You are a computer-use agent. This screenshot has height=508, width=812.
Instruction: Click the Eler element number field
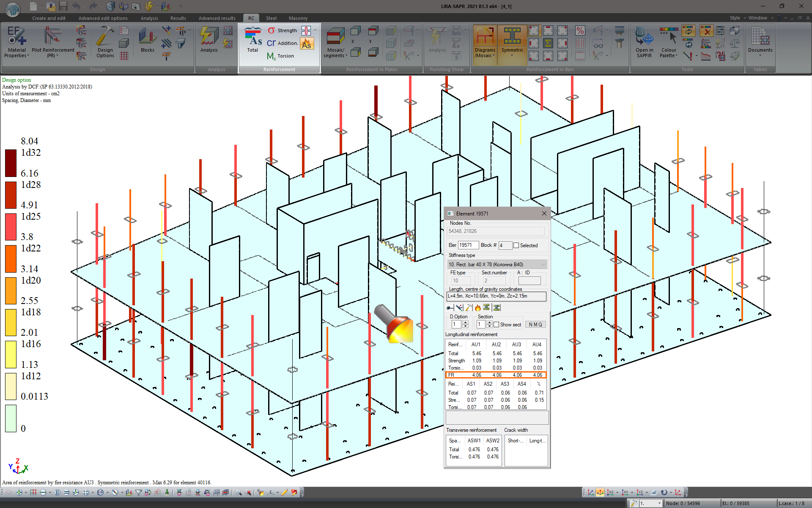coord(468,245)
